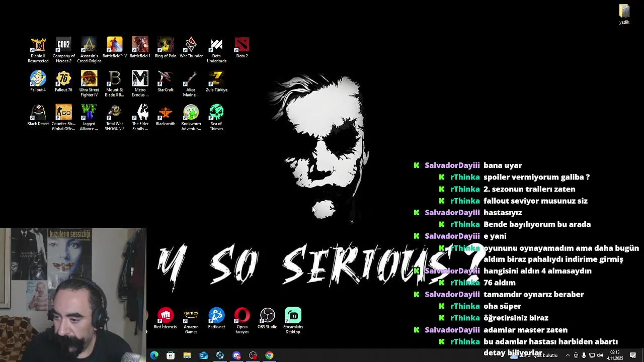
Task: Click chat message "öğretirsiniz biraz"
Action: pyautogui.click(x=516, y=318)
